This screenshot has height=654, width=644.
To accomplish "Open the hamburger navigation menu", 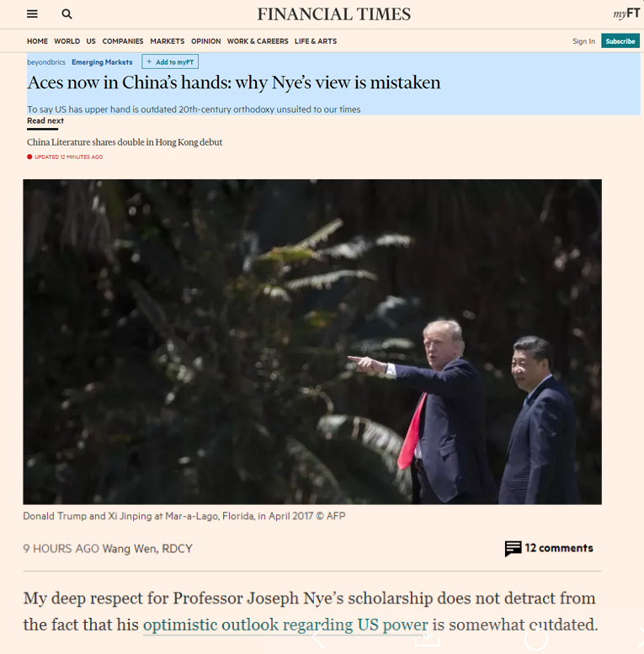I will [x=32, y=13].
